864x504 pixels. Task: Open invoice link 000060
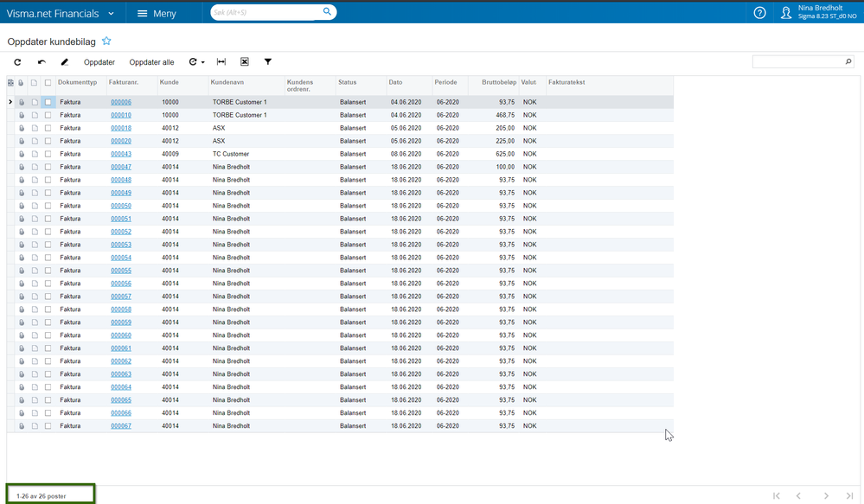point(121,335)
